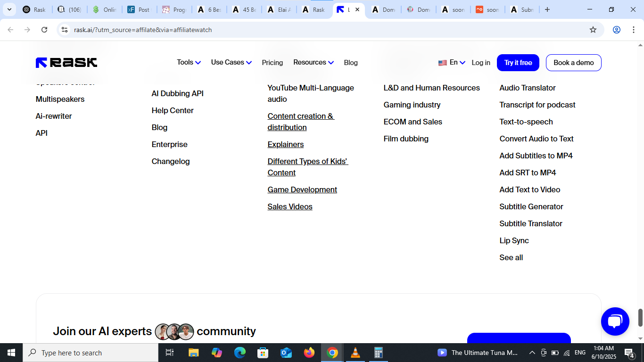The width and height of the screenshot is (644, 362).
Task: Click the AI experts community avatars
Action: coord(174,332)
